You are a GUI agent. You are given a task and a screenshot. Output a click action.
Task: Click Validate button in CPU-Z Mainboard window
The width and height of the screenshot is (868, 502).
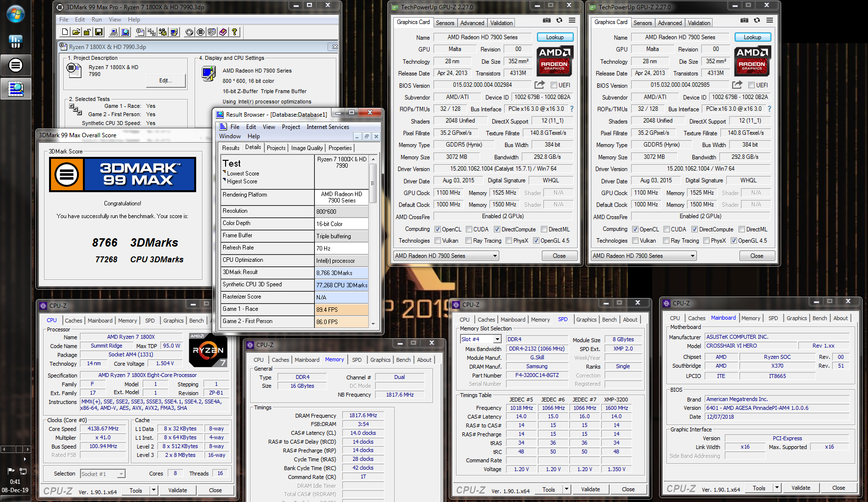pos(801,488)
